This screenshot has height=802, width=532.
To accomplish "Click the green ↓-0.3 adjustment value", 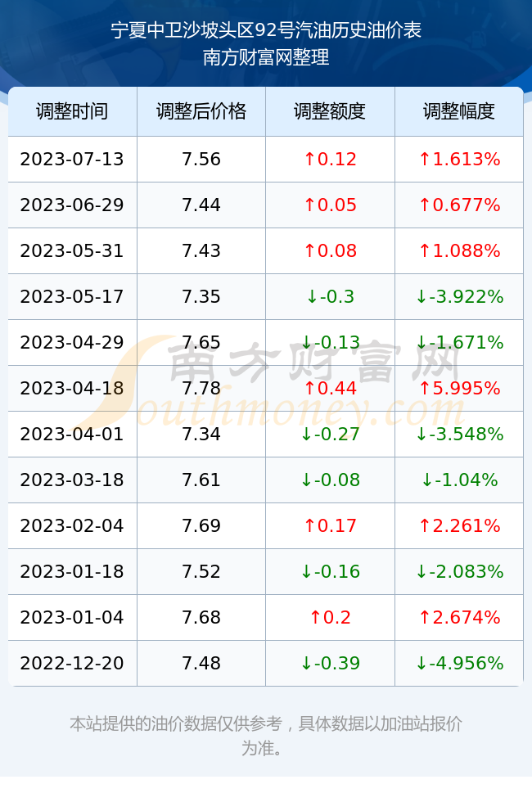I will (330, 296).
